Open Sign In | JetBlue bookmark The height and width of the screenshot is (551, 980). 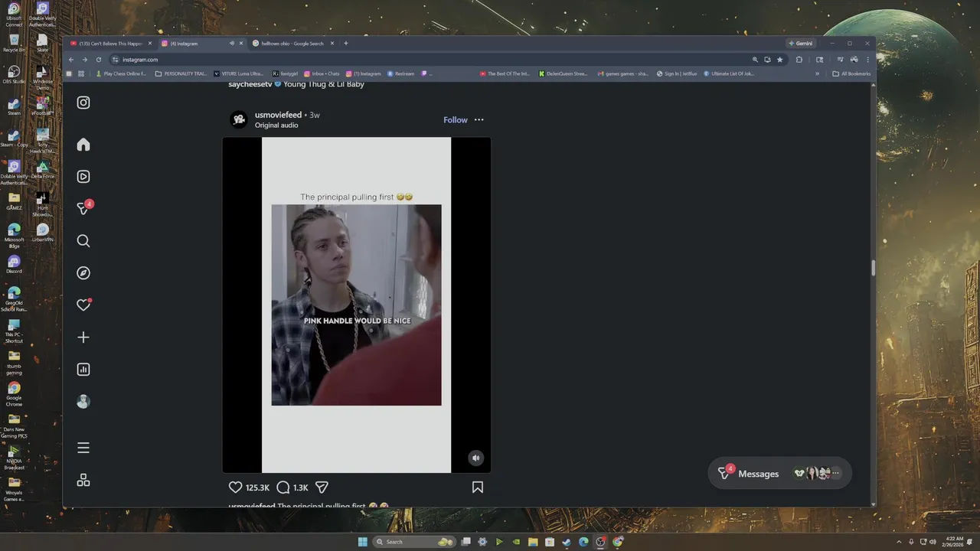point(677,74)
